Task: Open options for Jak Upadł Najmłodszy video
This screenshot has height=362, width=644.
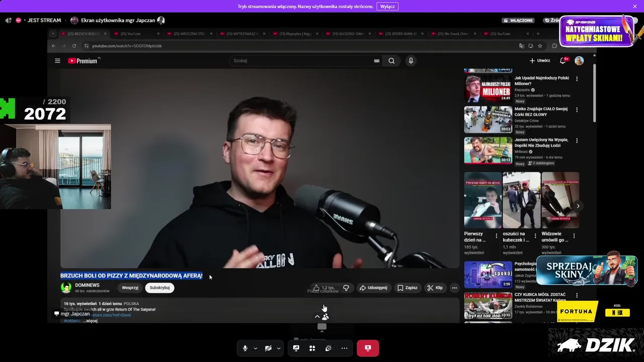Action: 577,78
